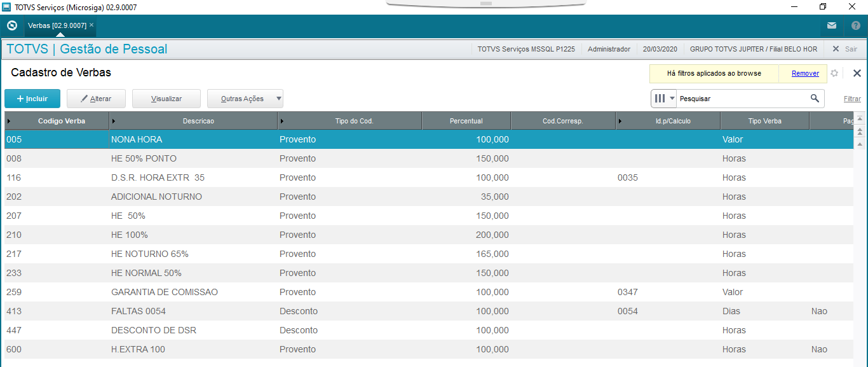Click the TOTVS home logo icon

tap(11, 26)
